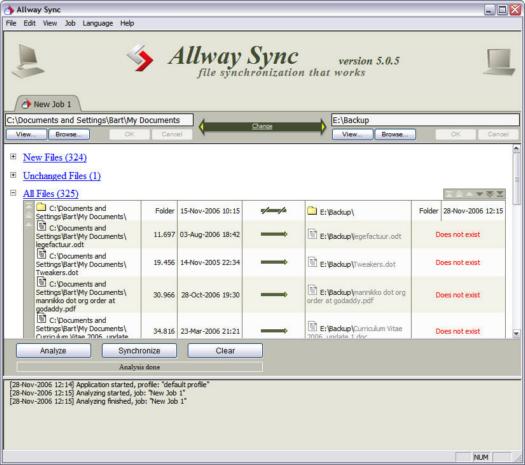The width and height of the screenshot is (525, 465).
Task: Click the sync direction arrow for legefactuur.odt
Action: pyautogui.click(x=274, y=234)
